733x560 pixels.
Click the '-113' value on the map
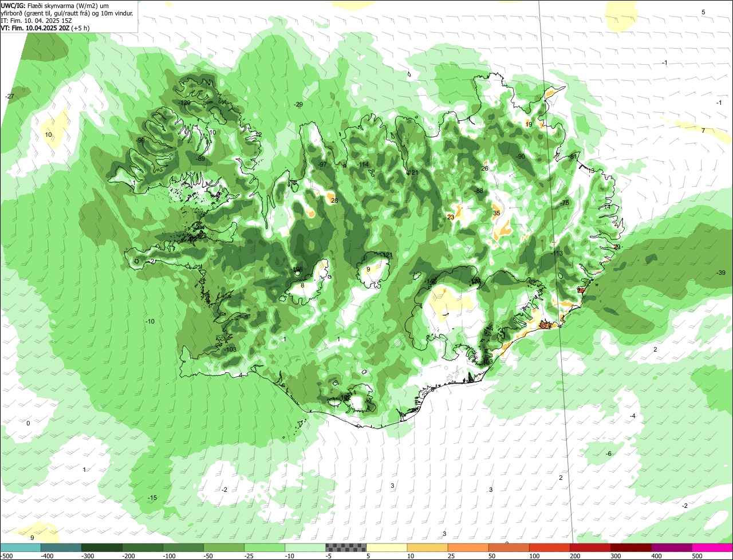click(x=557, y=253)
